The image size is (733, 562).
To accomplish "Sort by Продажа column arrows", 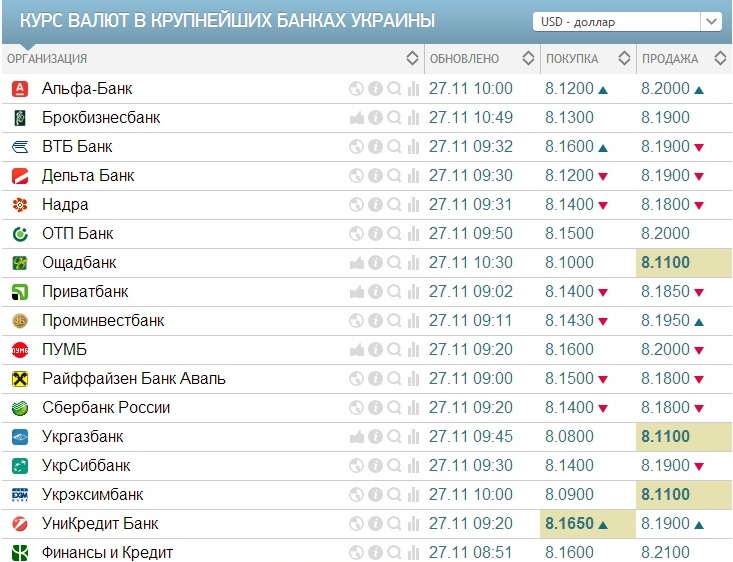I will pos(720,58).
